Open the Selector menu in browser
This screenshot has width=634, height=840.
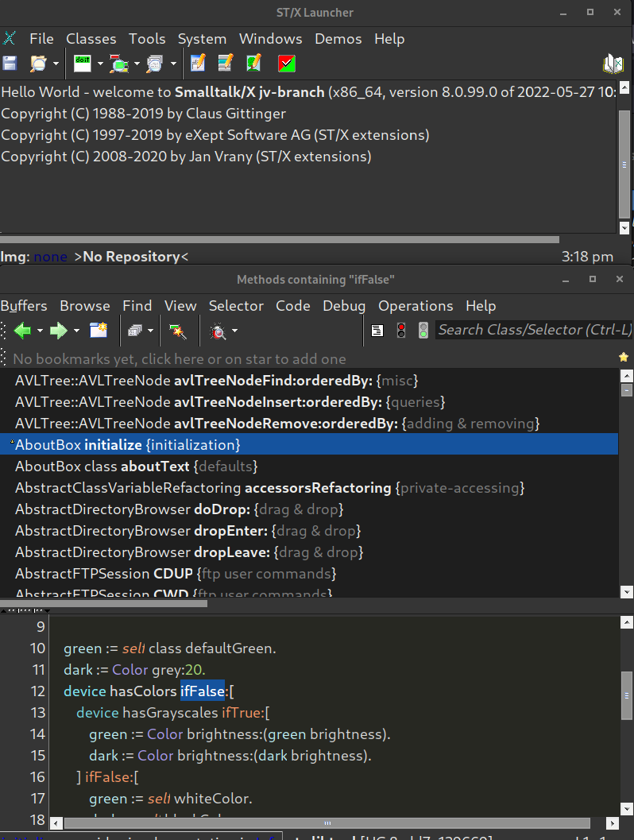pos(236,305)
